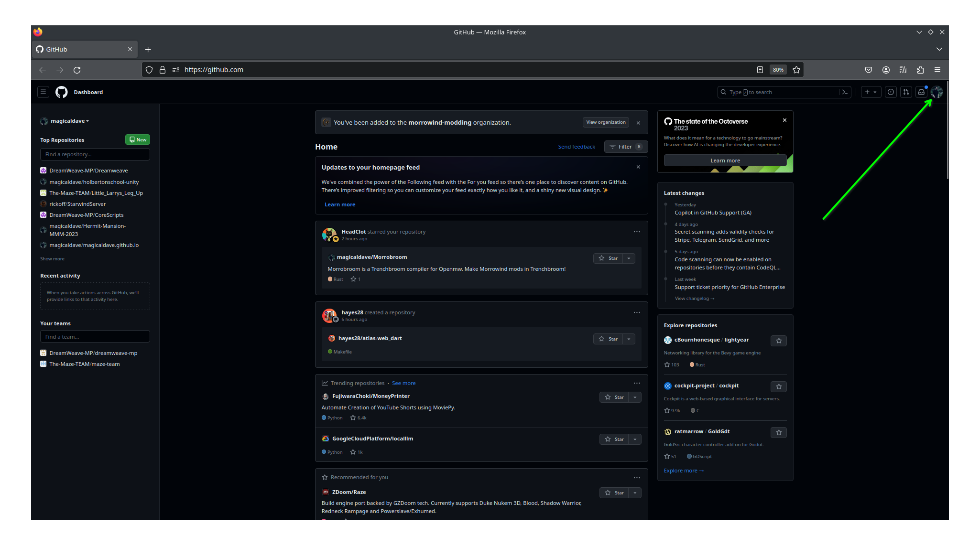Star the GoogleCloudPlatform/localllm repository
This screenshot has width=980, height=557.
point(614,439)
